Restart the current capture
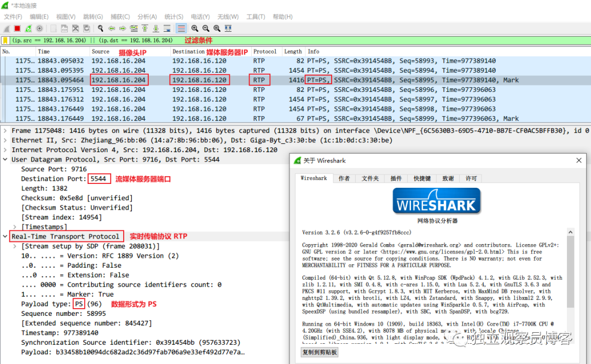591x364 pixels. (x=28, y=28)
